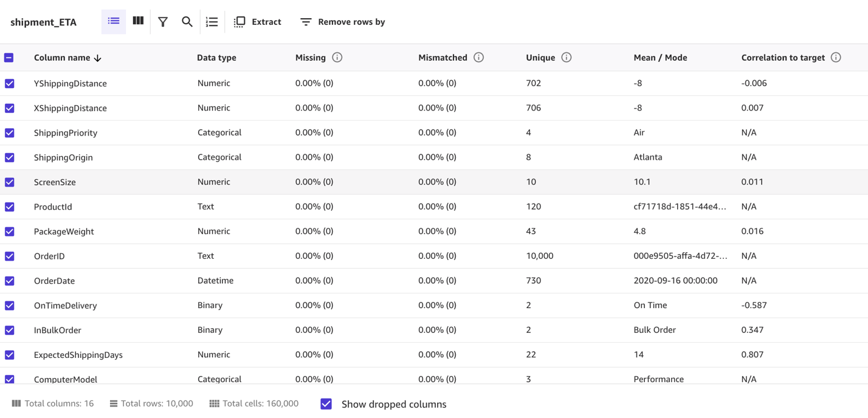
Task: Show info for Unique column
Action: tap(567, 58)
